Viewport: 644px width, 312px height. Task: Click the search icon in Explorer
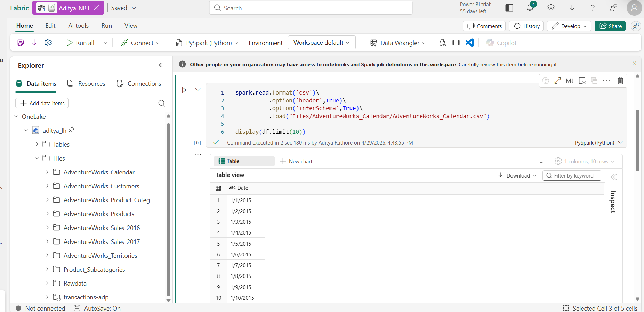click(x=162, y=103)
